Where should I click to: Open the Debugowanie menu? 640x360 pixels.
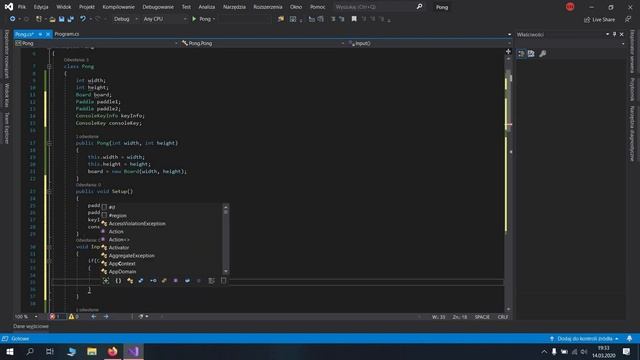158,7
